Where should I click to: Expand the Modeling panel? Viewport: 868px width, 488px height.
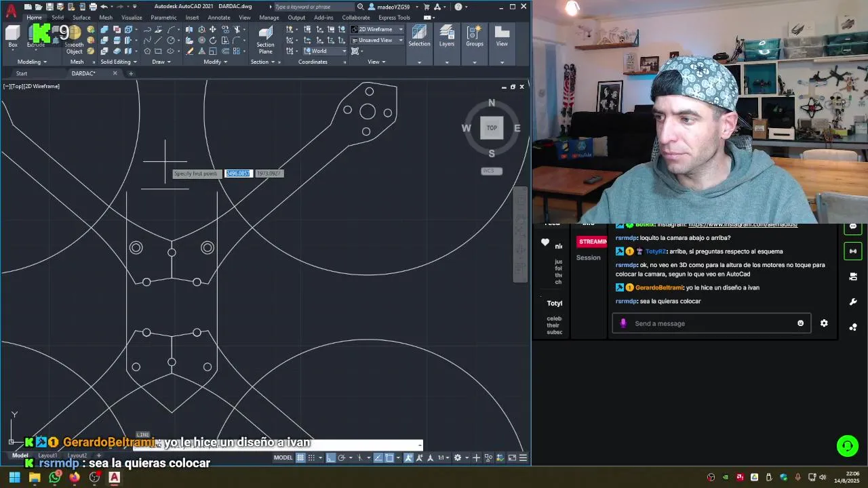tap(31, 62)
